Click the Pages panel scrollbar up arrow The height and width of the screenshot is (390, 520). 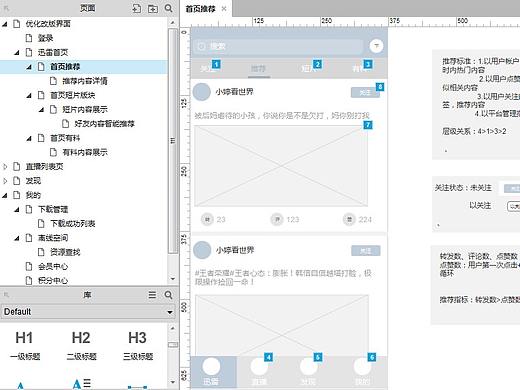(x=173, y=23)
